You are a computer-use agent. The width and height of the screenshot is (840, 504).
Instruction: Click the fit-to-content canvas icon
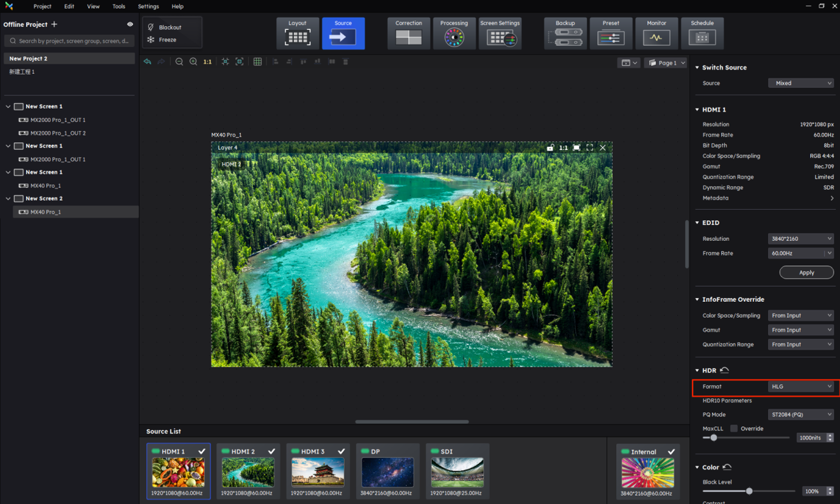pos(225,62)
